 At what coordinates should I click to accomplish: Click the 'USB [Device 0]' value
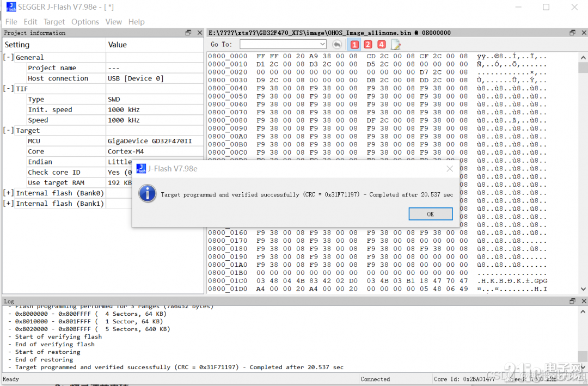pos(136,78)
